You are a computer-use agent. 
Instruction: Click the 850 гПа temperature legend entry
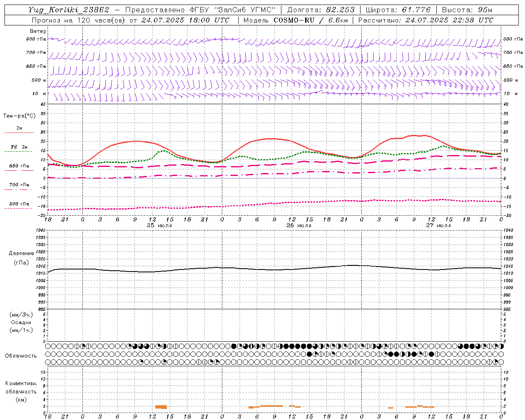coord(19,166)
